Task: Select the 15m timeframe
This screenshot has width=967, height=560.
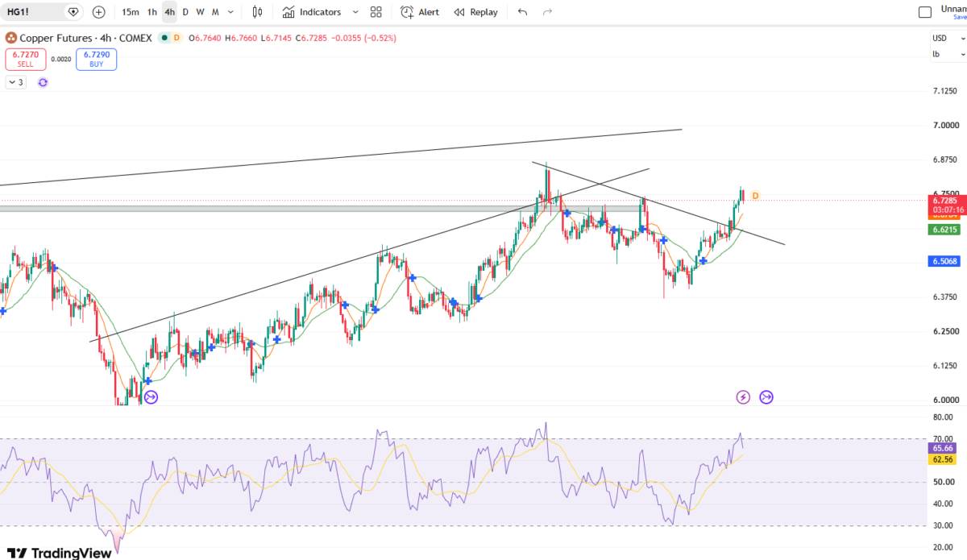Action: 131,12
